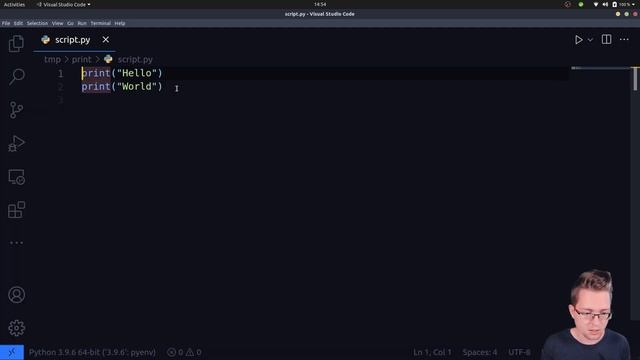Click tmp folder in breadcrumb
Screen dimensions: 640x360
click(52, 59)
